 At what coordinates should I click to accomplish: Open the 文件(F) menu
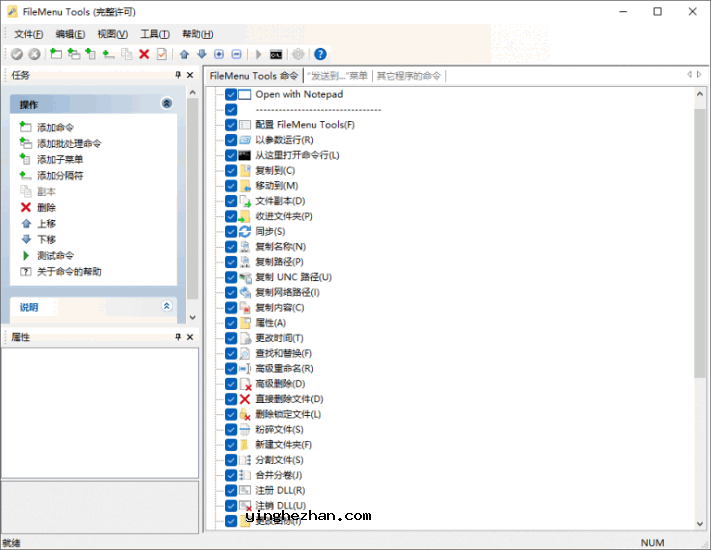click(x=29, y=34)
